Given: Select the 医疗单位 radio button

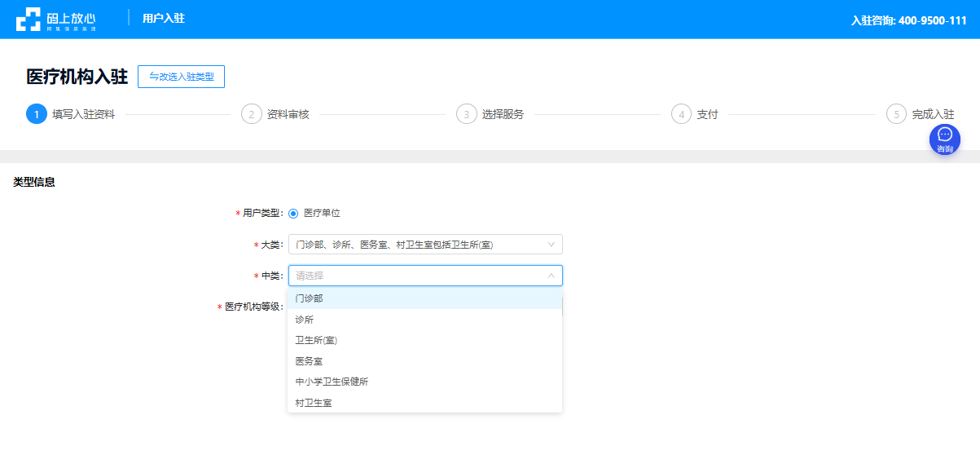Looking at the screenshot, I should click(x=294, y=213).
